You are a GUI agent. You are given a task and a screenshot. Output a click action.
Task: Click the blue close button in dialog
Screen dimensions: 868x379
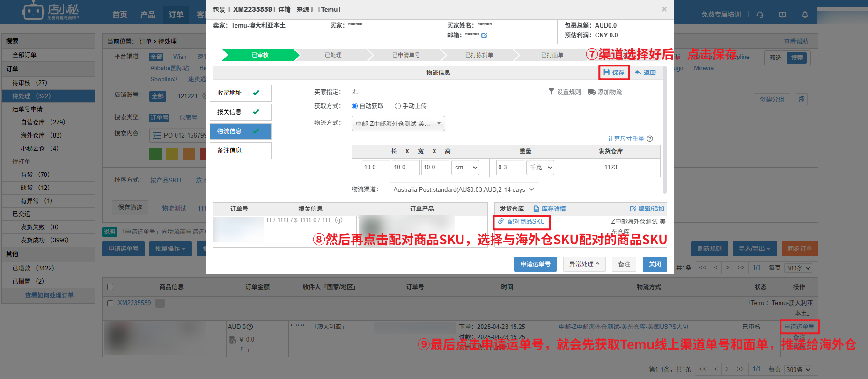tap(655, 264)
